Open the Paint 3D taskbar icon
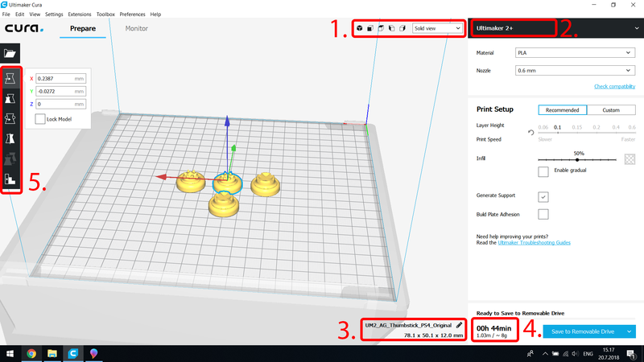The width and height of the screenshot is (644, 362). (93, 353)
